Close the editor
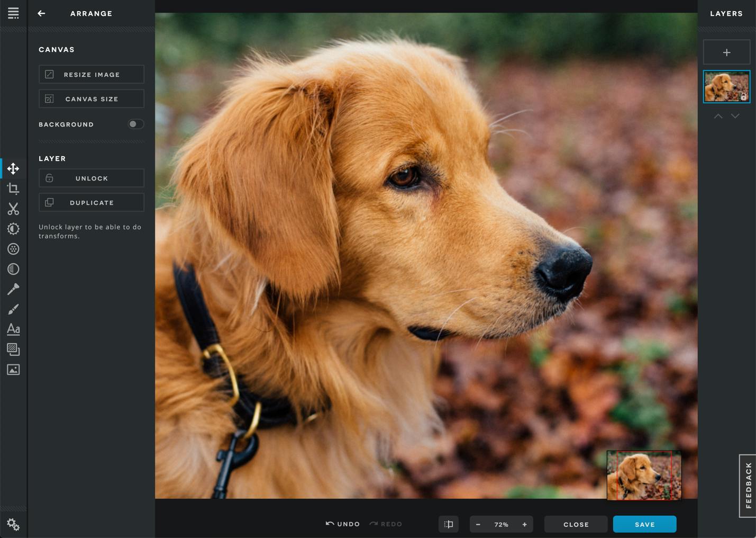Screen dimensions: 756x538 [x=576, y=524]
